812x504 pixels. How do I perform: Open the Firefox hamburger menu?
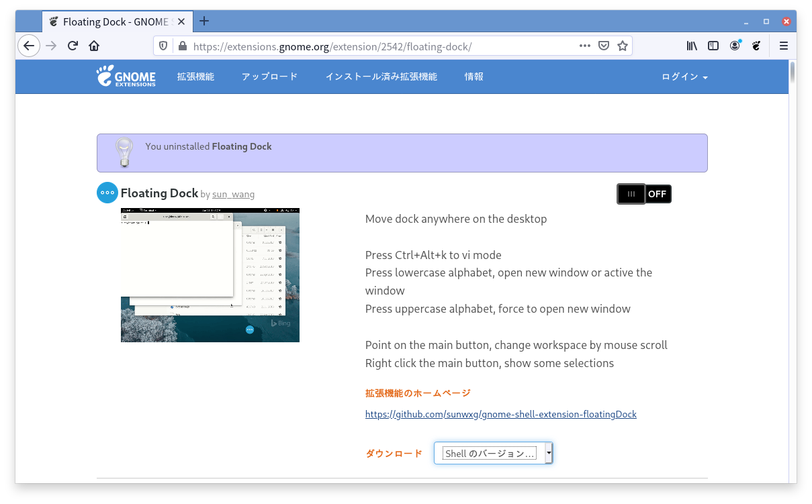(x=783, y=46)
